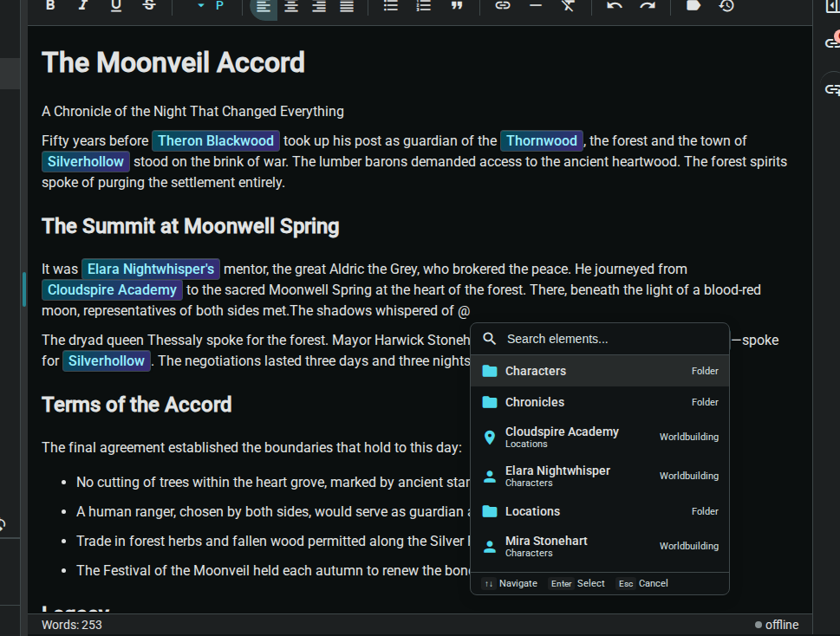Clear formatting from selection
The image size is (840, 636).
click(568, 6)
